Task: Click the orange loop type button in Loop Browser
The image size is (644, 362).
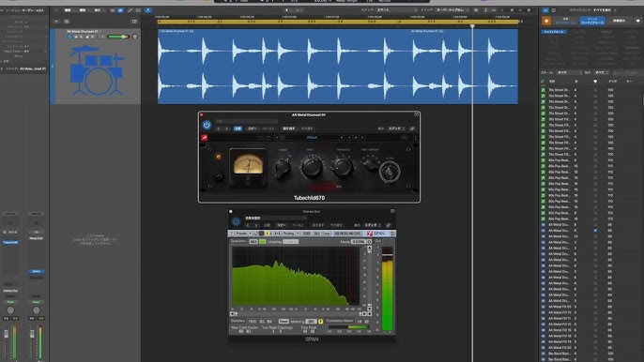Action: [546, 21]
